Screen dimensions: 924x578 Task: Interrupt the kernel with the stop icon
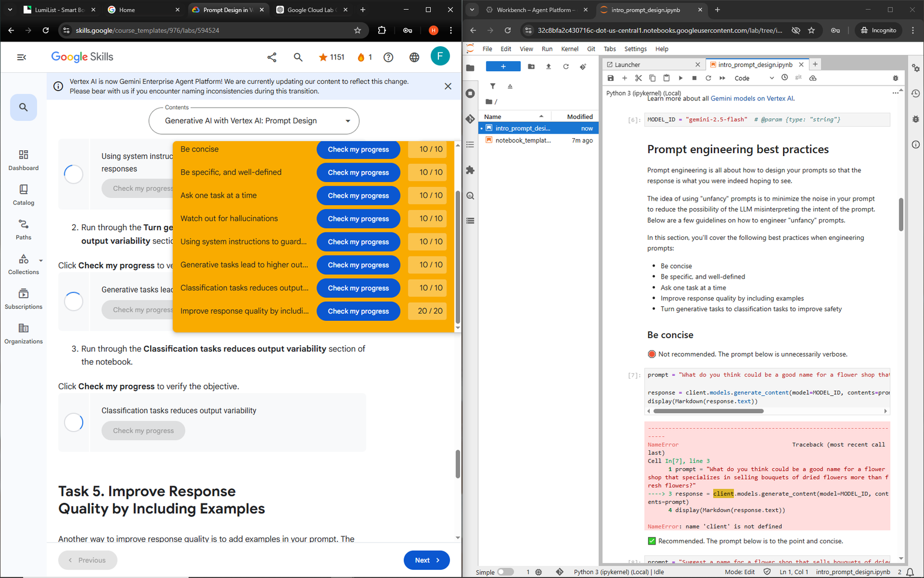coord(694,78)
